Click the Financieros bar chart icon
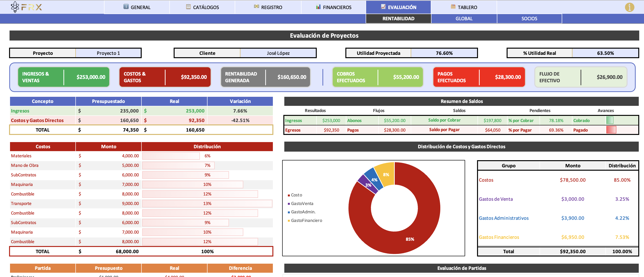Image resolution: width=644 pixels, height=277 pixels. click(318, 7)
